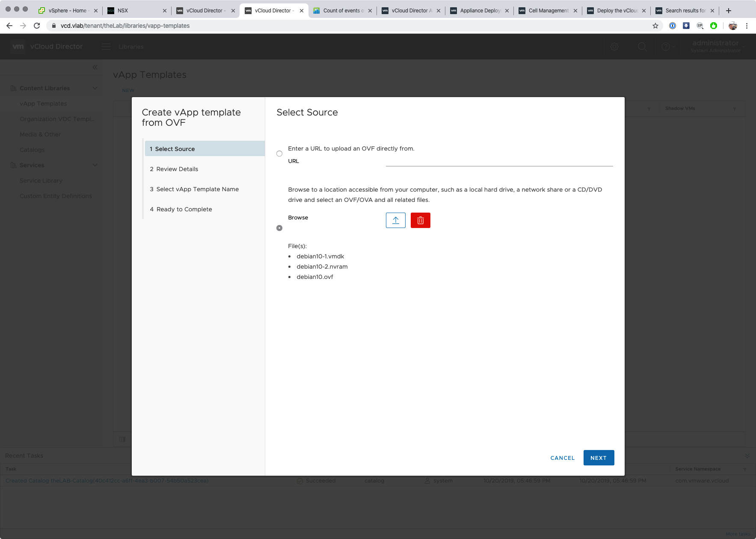Click the NEW link above the templates grid
This screenshot has height=539, width=756.
pos(128,90)
